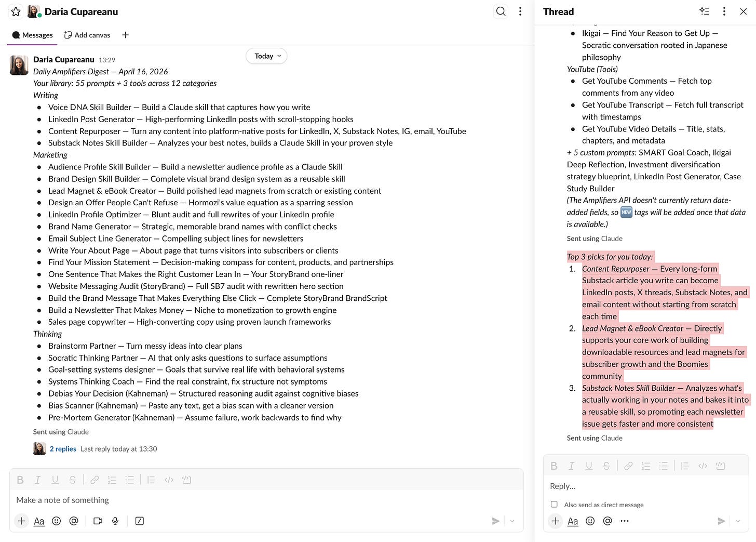Viewport: 756px width, 542px height.
Task: Toggle bold in thread reply composer
Action: tap(554, 466)
